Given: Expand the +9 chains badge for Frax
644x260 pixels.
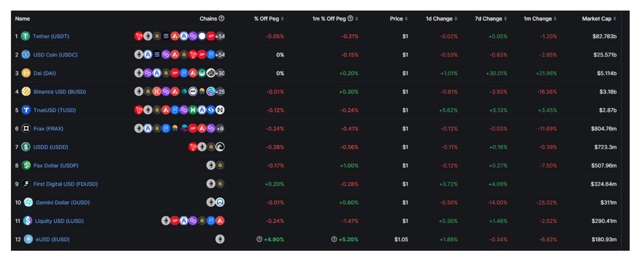Looking at the screenshot, I should click(x=220, y=129).
